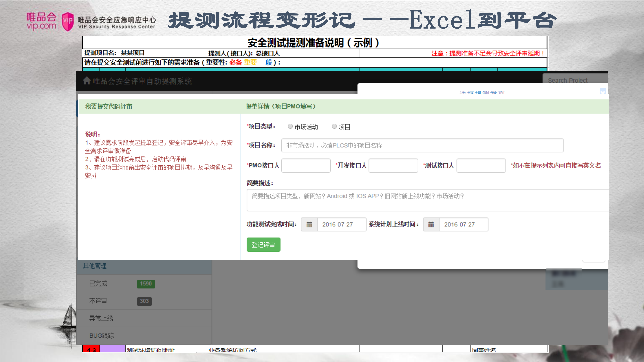Click the 异常上线 sidebar option
Viewport: 644px width, 362px height.
101,318
